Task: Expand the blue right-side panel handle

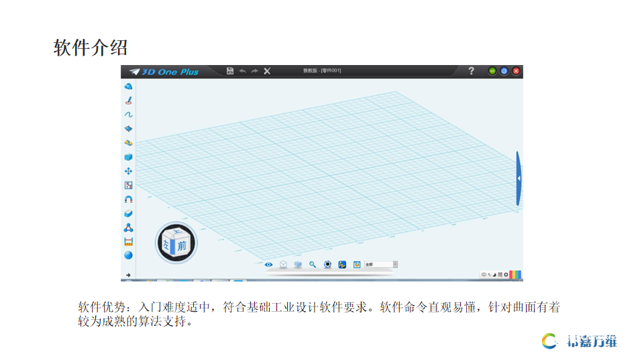Action: tap(519, 178)
